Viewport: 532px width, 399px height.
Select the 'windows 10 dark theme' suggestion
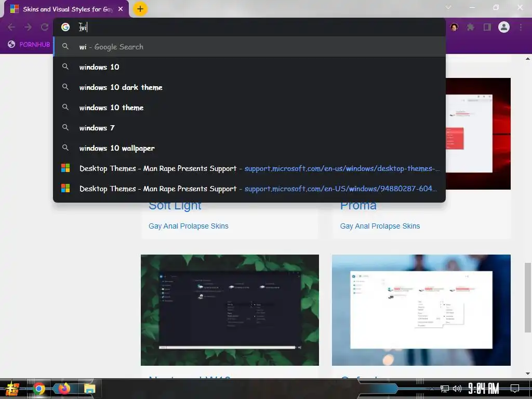[249, 87]
